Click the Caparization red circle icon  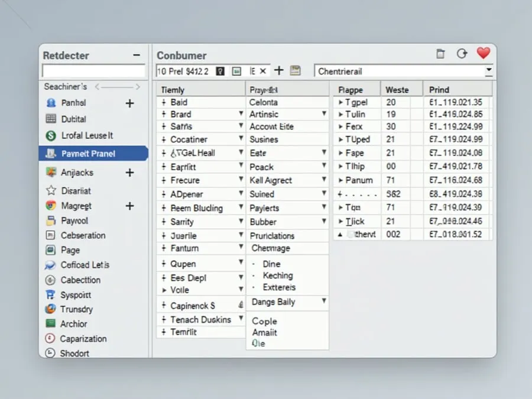click(x=50, y=338)
